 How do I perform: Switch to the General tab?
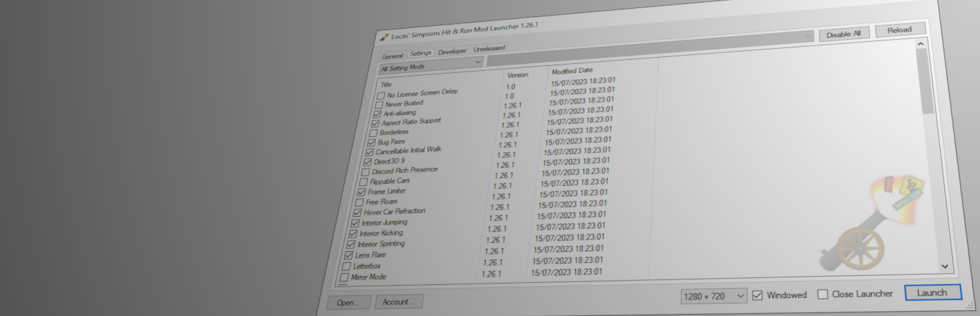tap(392, 56)
